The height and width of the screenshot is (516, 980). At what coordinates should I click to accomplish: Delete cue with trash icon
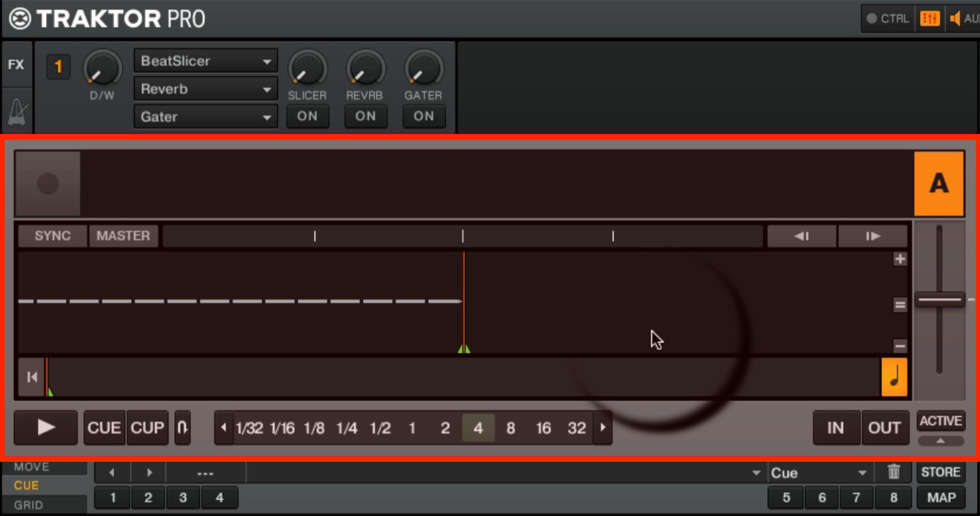pyautogui.click(x=894, y=473)
